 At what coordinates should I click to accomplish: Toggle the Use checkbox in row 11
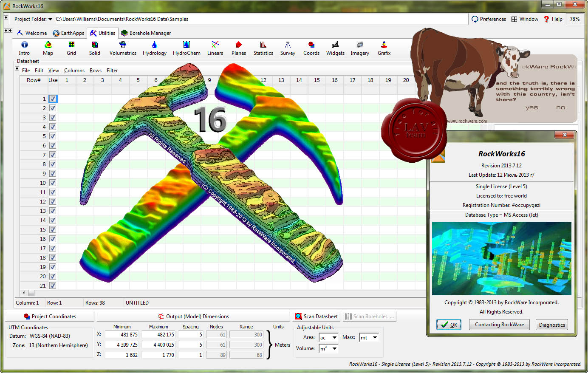(x=53, y=192)
